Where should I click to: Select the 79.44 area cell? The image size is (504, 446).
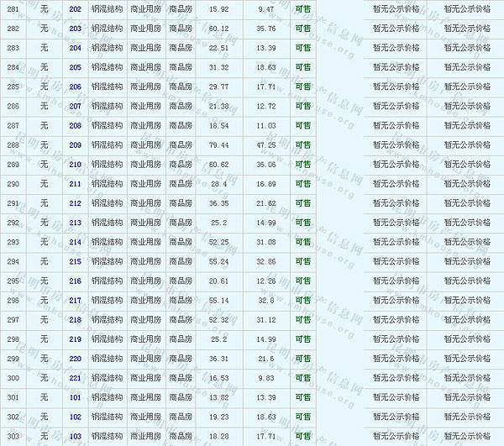(218, 145)
